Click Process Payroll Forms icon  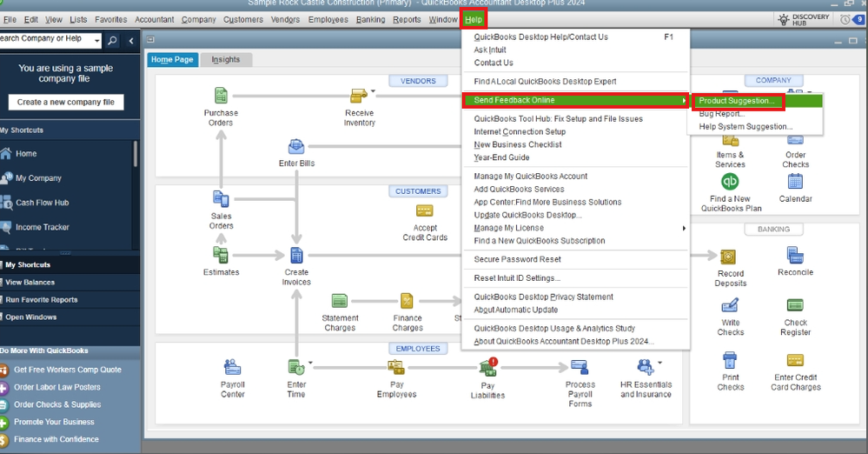click(580, 367)
